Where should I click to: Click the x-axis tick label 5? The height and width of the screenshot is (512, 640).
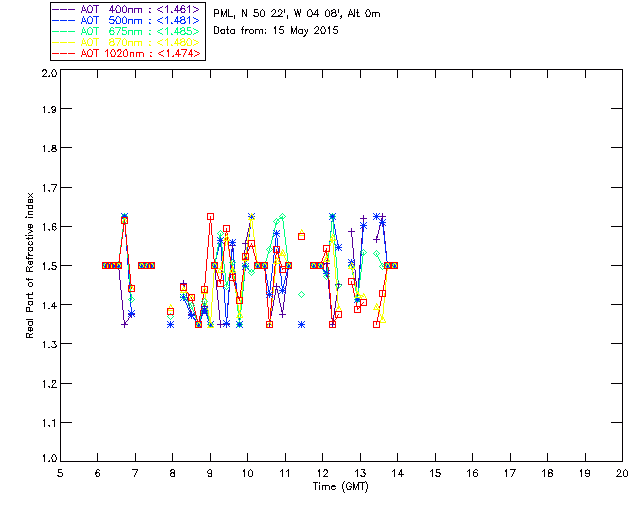(60, 473)
